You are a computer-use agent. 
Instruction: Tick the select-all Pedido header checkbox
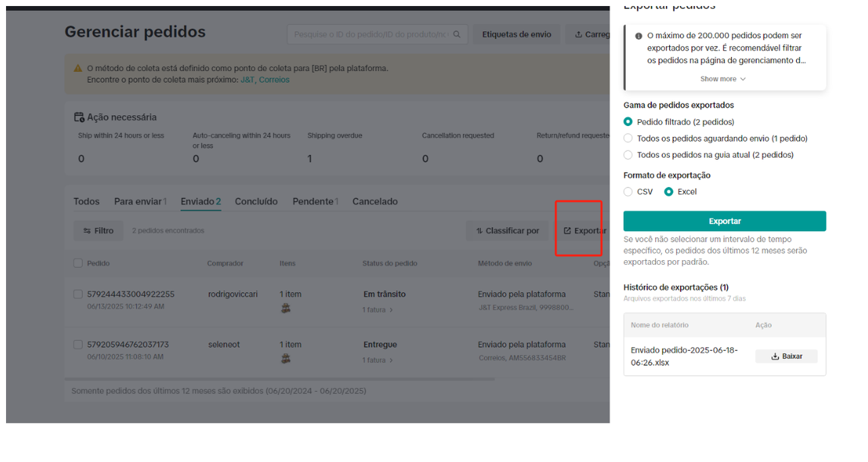click(x=78, y=263)
